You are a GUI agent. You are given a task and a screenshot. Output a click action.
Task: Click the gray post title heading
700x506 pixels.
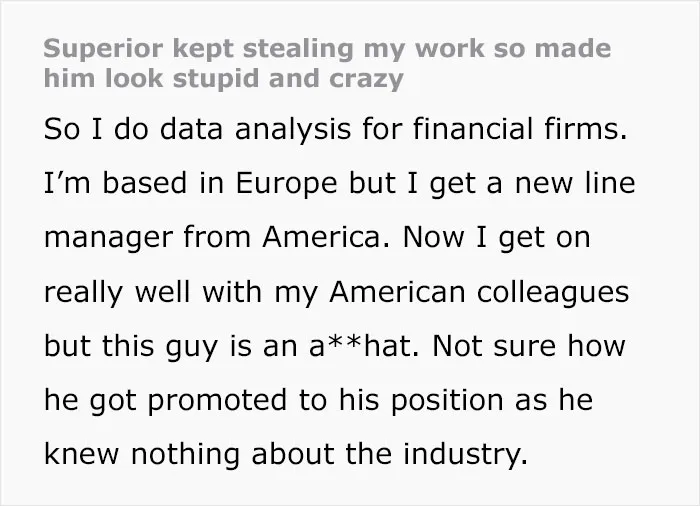[327, 63]
